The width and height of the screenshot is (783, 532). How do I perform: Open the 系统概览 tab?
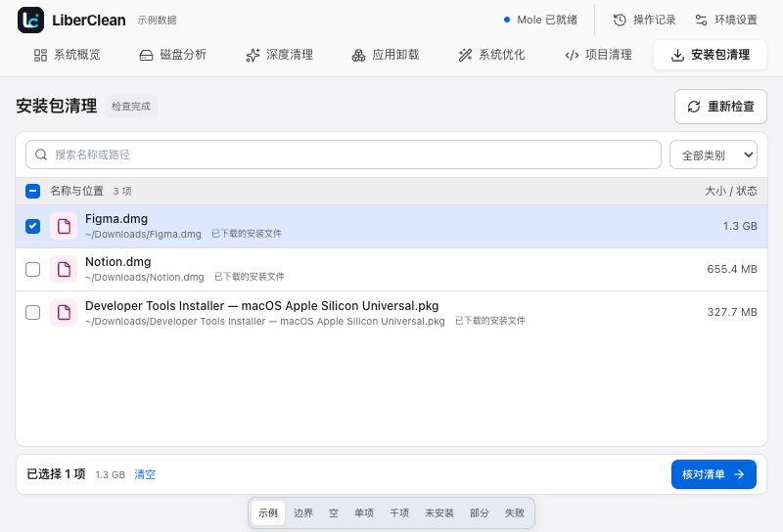[x=68, y=55]
